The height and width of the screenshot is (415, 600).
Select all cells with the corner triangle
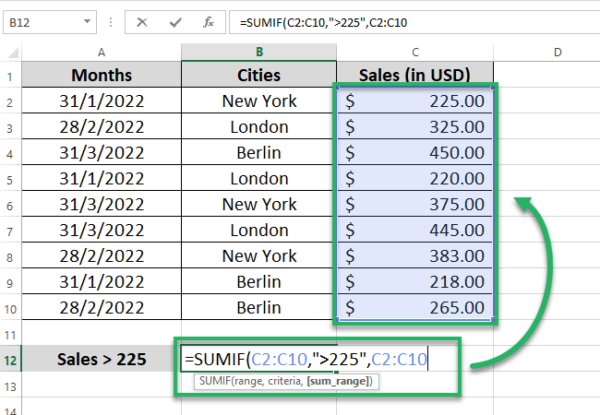13,52
